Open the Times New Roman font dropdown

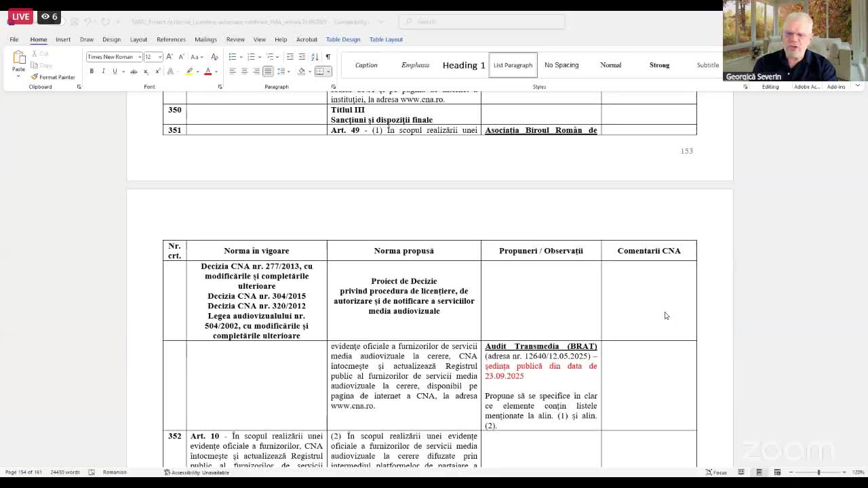(140, 57)
